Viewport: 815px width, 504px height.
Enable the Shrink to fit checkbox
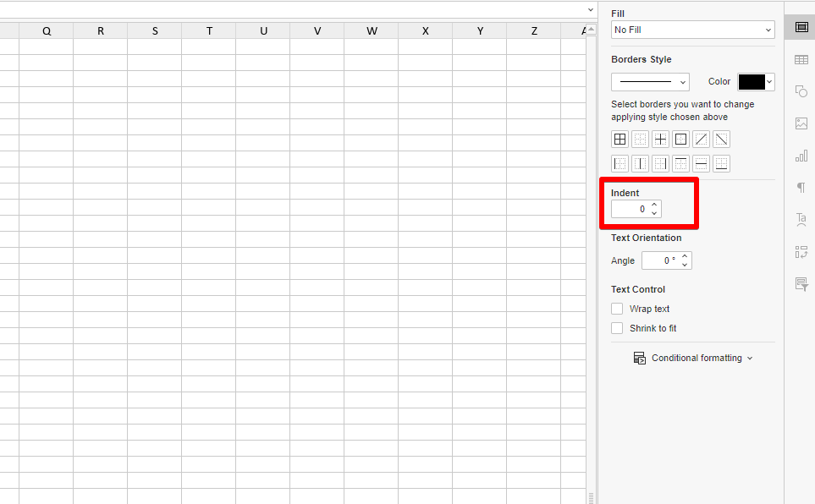617,328
